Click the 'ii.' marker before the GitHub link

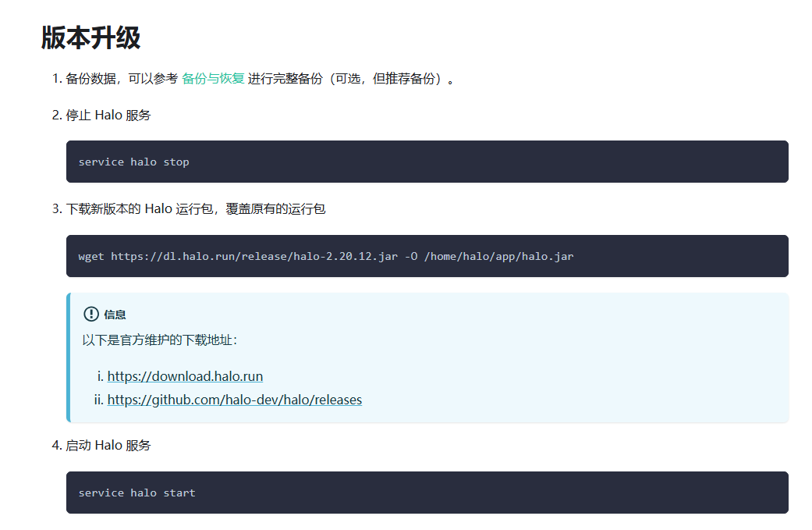(99, 400)
